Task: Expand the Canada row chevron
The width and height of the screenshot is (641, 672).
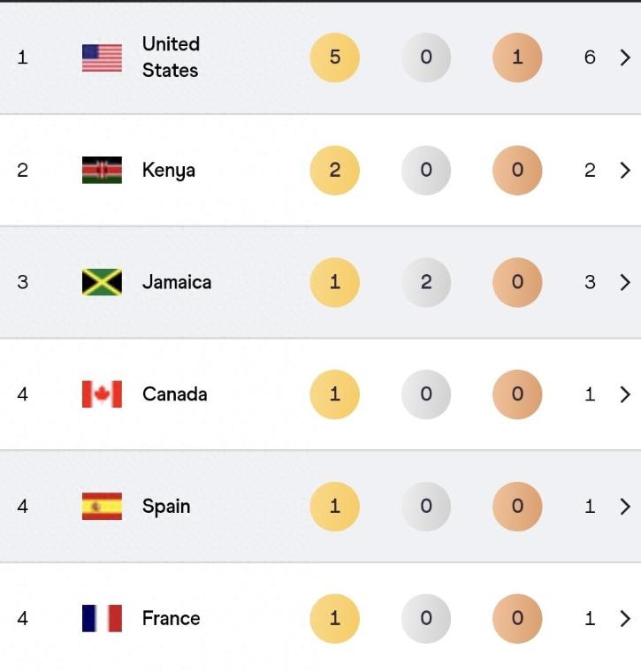Action: pyautogui.click(x=625, y=394)
